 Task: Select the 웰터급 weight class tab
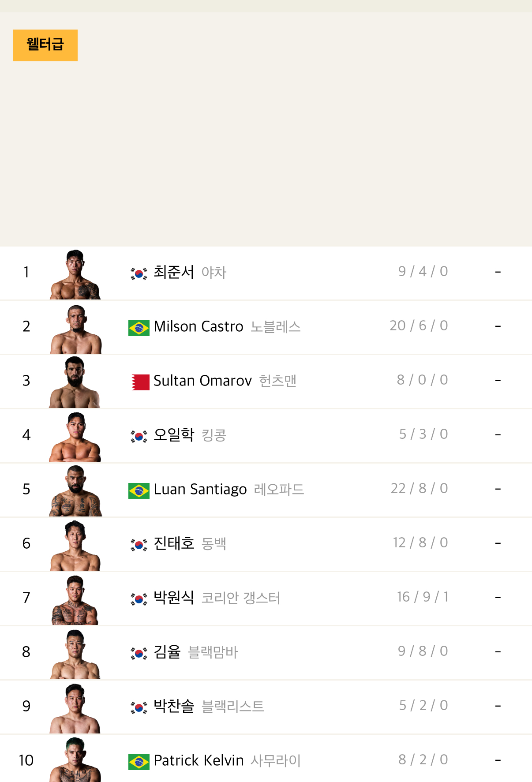click(45, 45)
